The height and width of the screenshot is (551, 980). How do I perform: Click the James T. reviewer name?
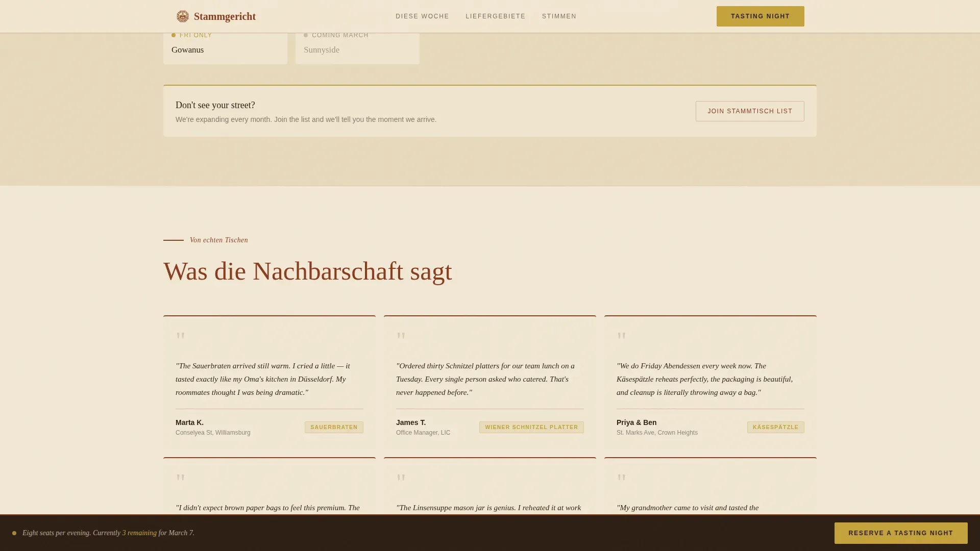[411, 422]
